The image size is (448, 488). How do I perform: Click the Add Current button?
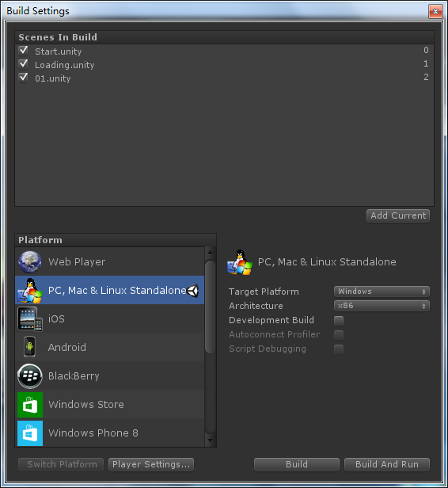[x=398, y=215]
